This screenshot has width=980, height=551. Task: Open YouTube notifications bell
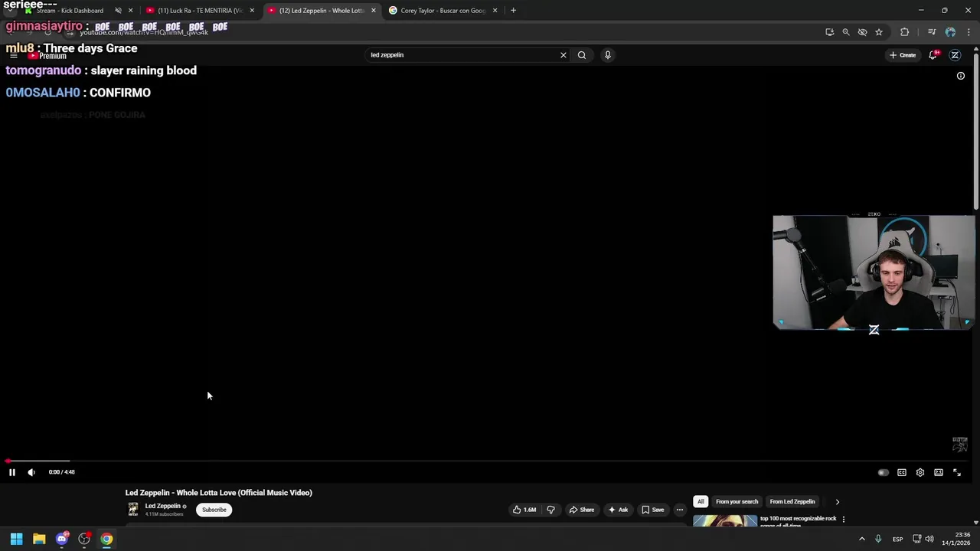tap(933, 55)
